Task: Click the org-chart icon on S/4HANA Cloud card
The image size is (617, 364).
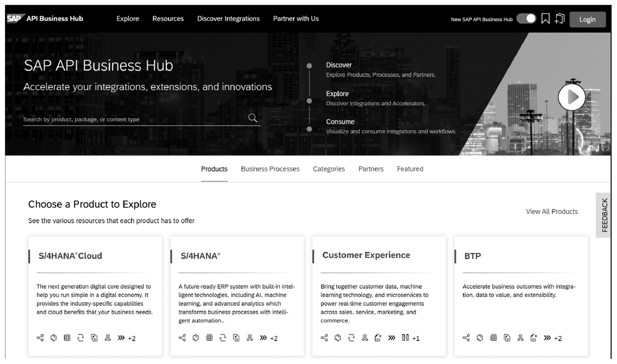Action: (x=108, y=338)
